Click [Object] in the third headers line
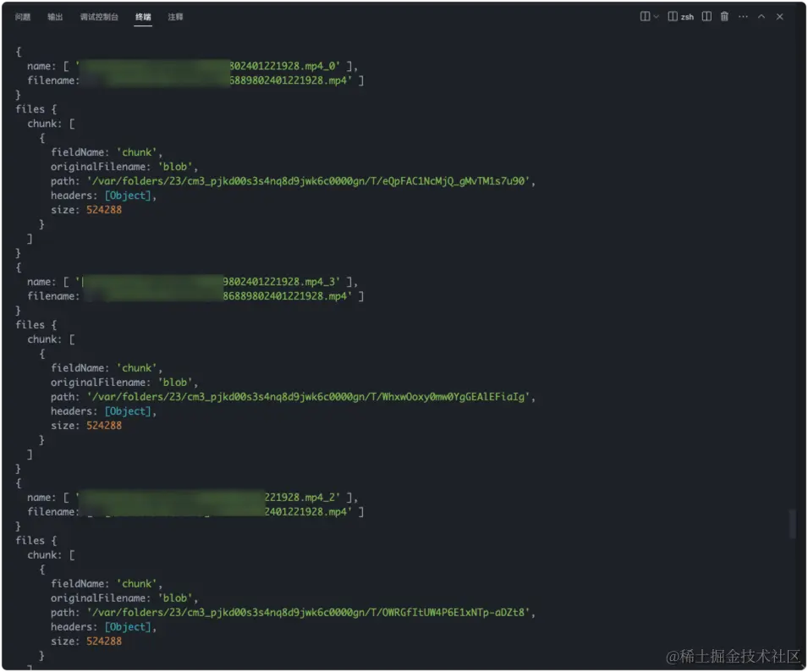808x672 pixels. [x=127, y=626]
